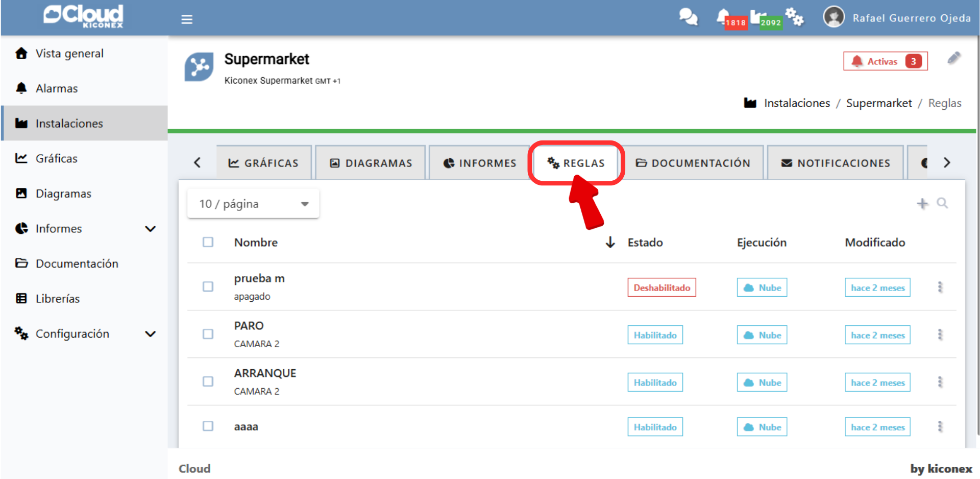Open the settings gears icon in header
Viewport: 980px width, 479px height.
[x=794, y=17]
